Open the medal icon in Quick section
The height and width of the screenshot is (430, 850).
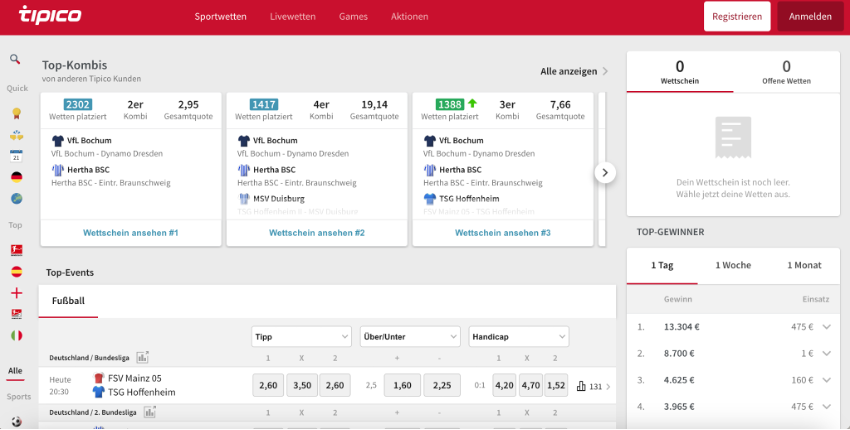pos(16,112)
